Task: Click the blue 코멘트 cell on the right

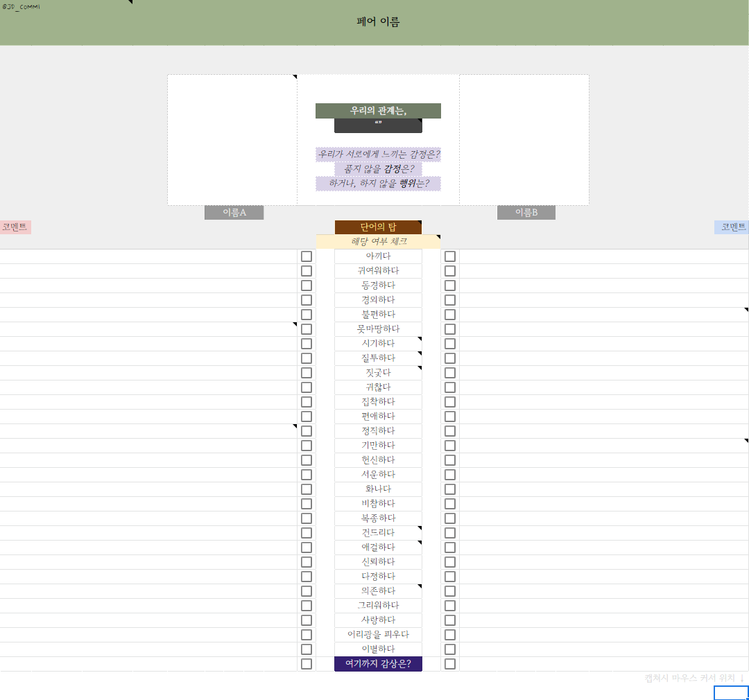Action: coord(731,227)
